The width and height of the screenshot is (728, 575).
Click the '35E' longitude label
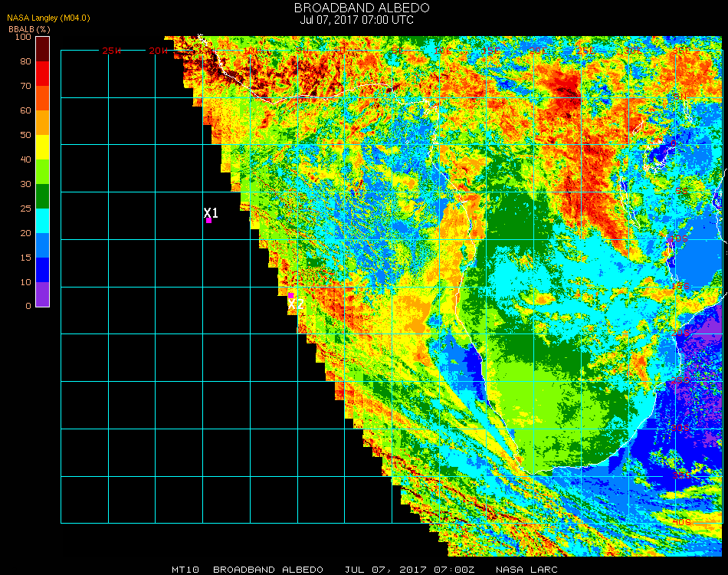click(681, 51)
